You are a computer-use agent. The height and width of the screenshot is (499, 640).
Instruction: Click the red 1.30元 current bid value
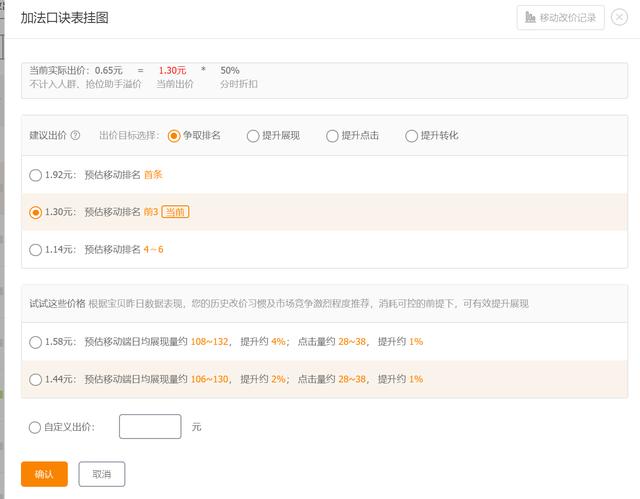(x=172, y=70)
